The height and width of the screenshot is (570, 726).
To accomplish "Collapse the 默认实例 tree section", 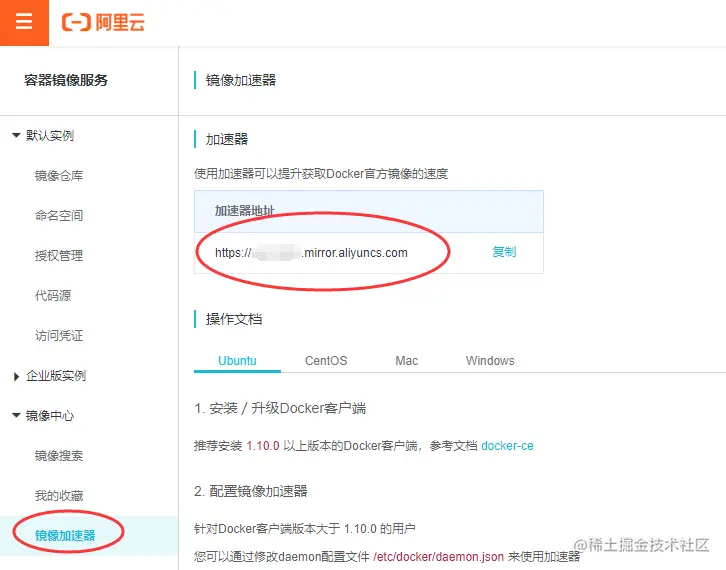I will (x=16, y=136).
